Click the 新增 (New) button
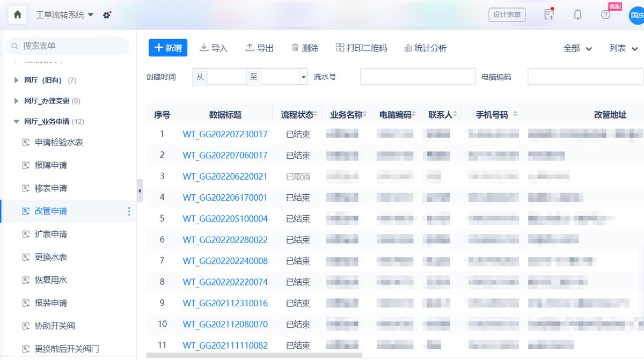The image size is (644, 360). tap(168, 48)
